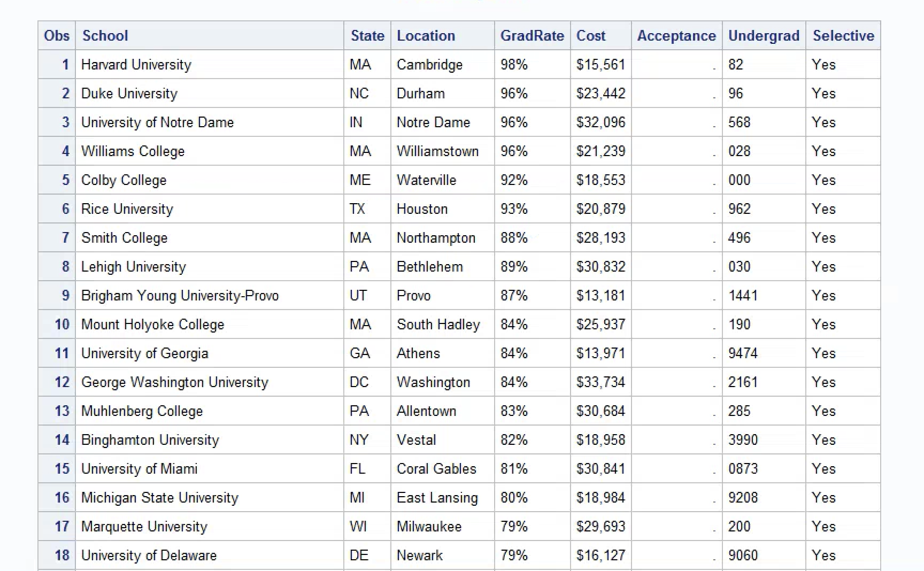924x571 pixels.
Task: Click the Brigham Young University-Provo cell
Action: click(180, 296)
